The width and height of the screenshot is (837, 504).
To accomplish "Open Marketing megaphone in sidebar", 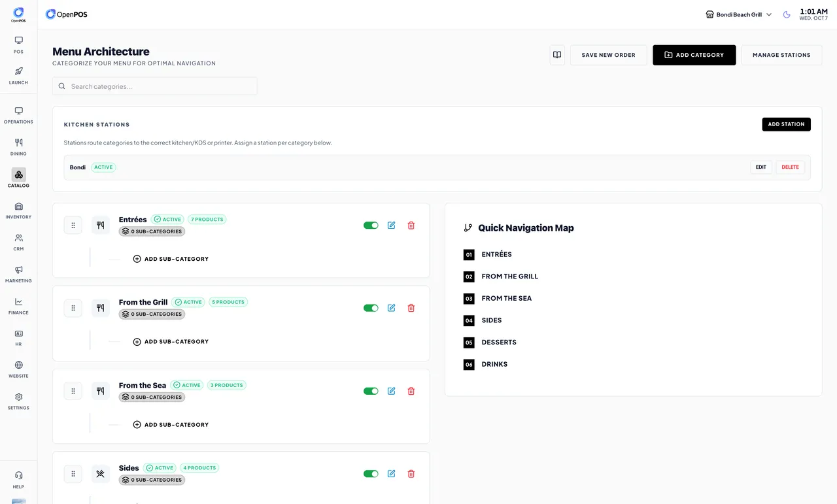I will [18, 274].
